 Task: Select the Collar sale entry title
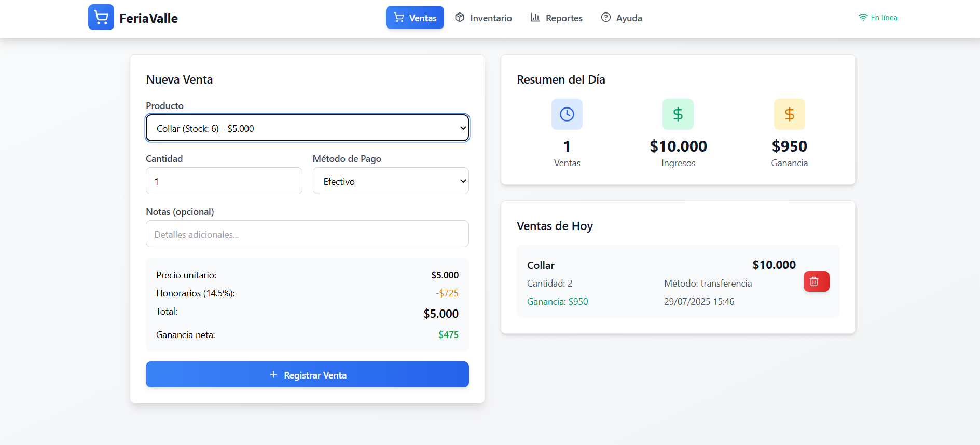click(x=541, y=265)
